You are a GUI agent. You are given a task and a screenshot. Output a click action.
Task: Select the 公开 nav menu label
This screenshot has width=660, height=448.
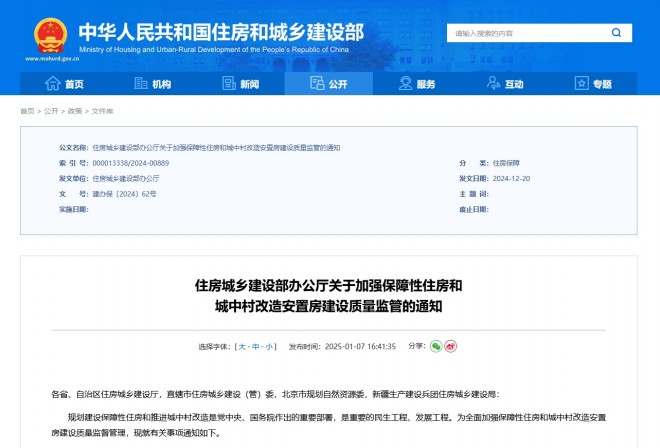point(338,84)
